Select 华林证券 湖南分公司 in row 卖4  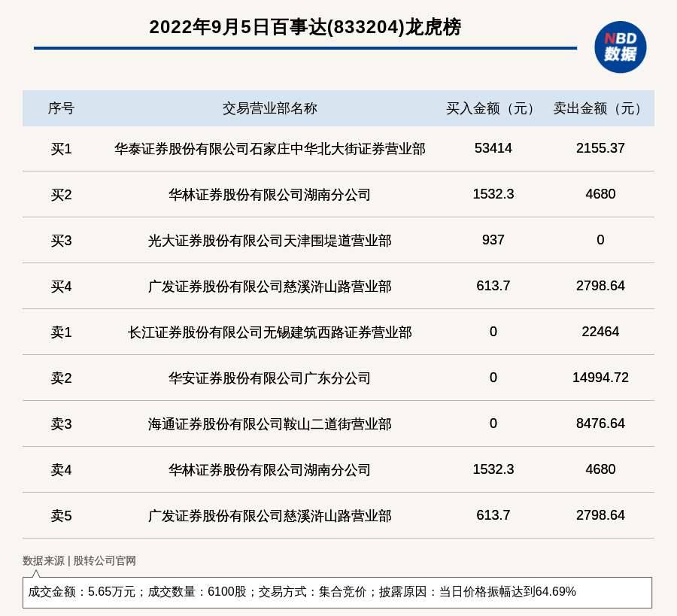point(270,469)
